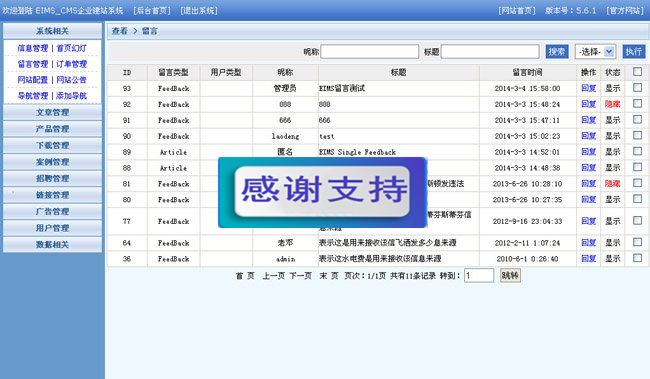Open 导航管理 in the sidebar
Viewport: 650px width, 379px height.
point(33,96)
